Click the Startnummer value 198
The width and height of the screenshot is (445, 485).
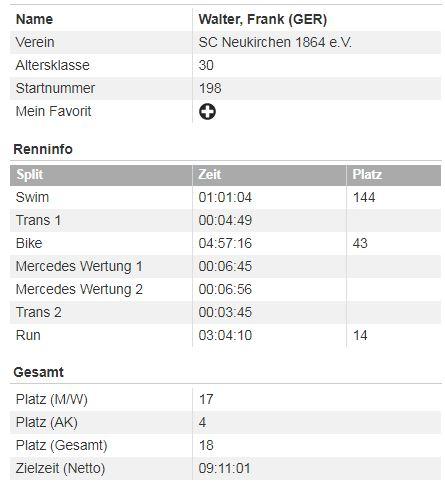tap(210, 88)
